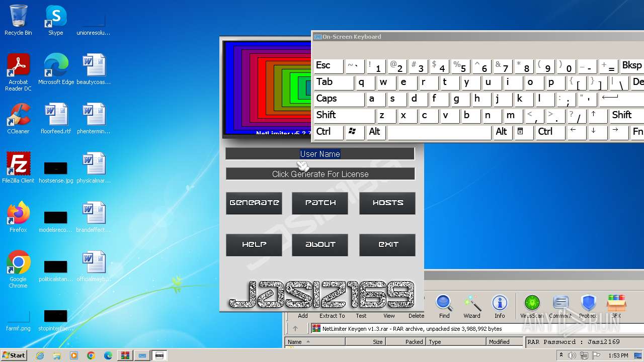Select brandeffect document on desktop
Screen dimensions: 644x362
click(94, 217)
